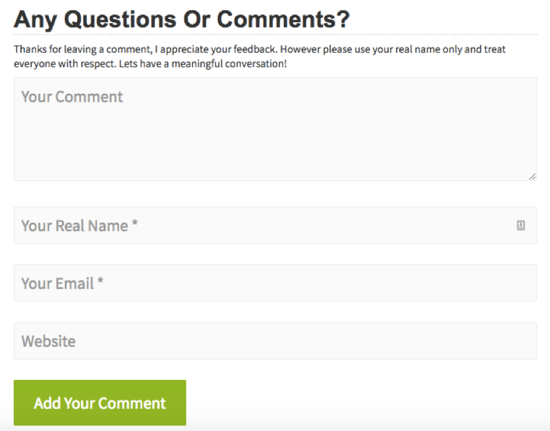Select the Your Email input box
This screenshot has height=431, width=550.
pyautogui.click(x=275, y=283)
